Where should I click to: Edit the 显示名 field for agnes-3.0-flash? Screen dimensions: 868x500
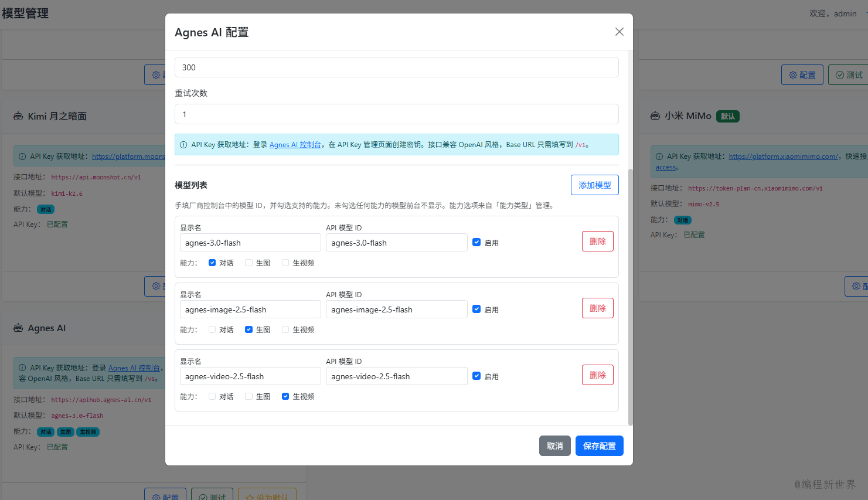(x=250, y=243)
